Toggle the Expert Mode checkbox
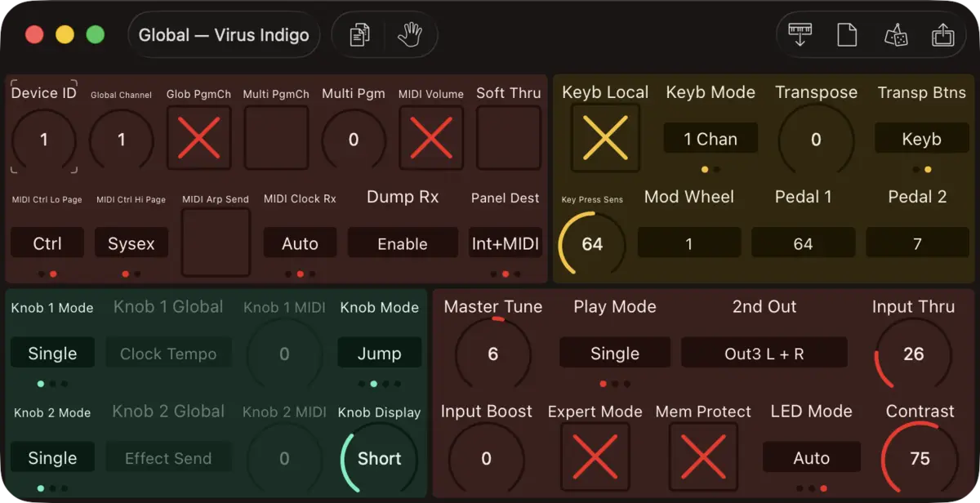 595,458
